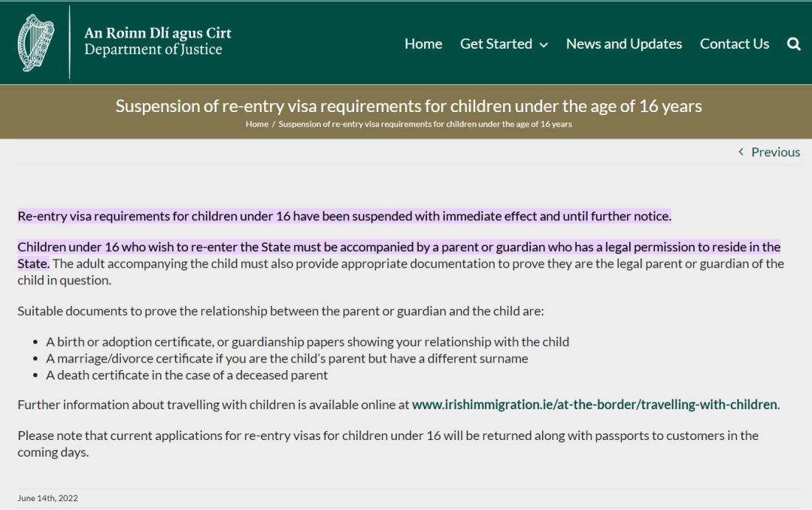Click the Department of Justice title text

click(x=153, y=50)
